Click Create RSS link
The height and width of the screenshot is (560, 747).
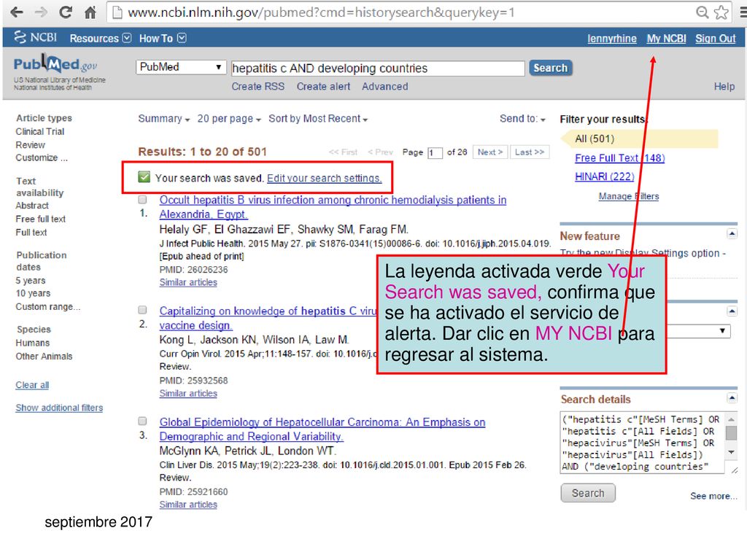coord(258,87)
